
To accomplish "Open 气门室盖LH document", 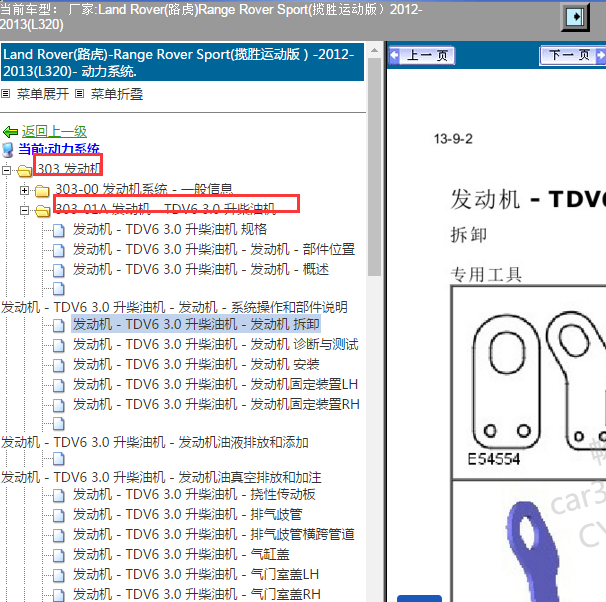I will (x=196, y=575).
